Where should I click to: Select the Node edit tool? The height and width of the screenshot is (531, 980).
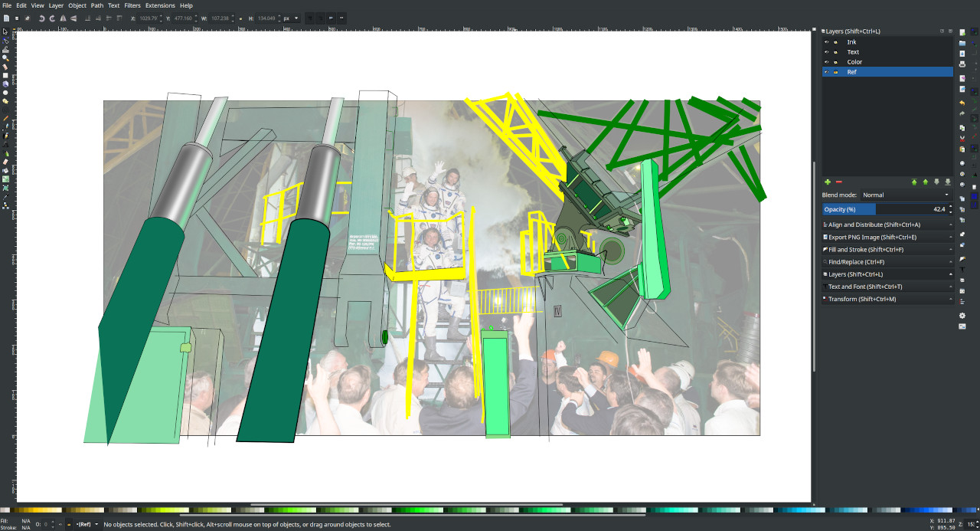5,41
